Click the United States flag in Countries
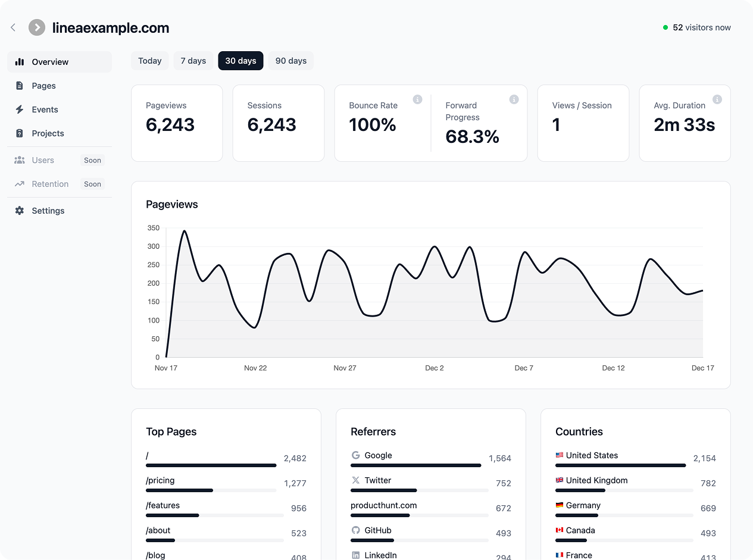Viewport: 753px width, 560px height. (560, 455)
